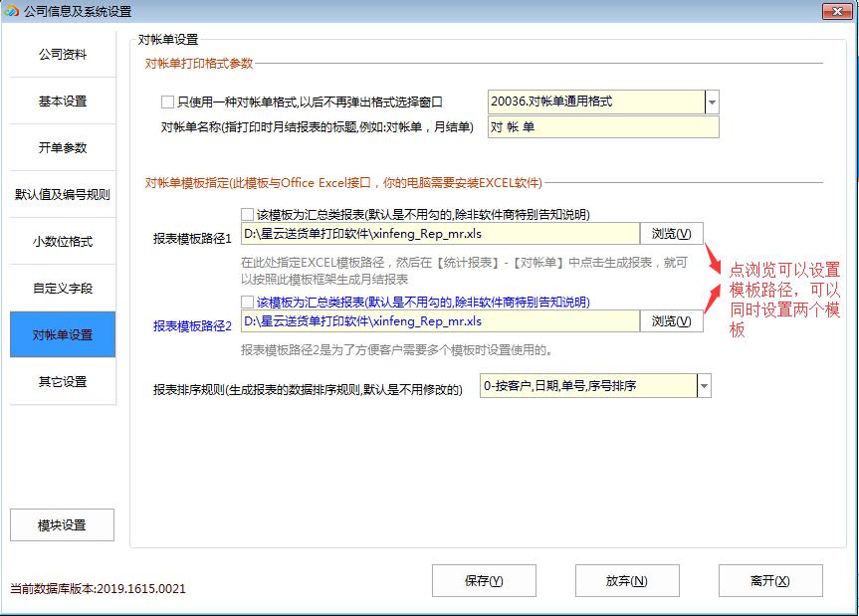This screenshot has width=859, height=616.
Task: Click the app icon in title bar
Action: pyautogui.click(x=11, y=11)
